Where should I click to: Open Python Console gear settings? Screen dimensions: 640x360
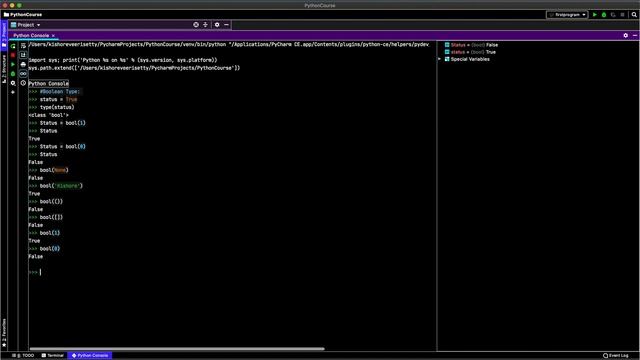[626, 36]
